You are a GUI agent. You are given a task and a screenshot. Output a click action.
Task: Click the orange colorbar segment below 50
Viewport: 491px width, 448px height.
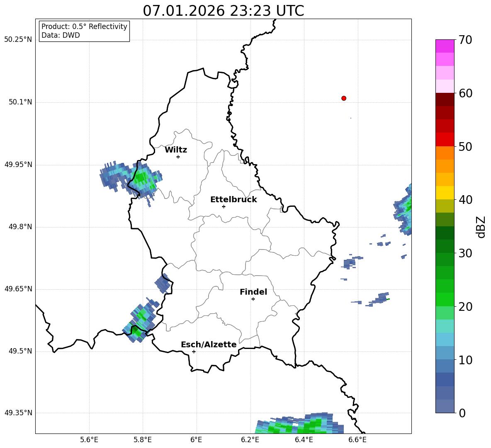coord(445,153)
